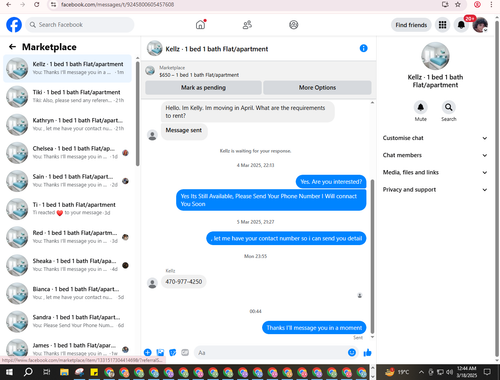Click 'Thanks I'll message you in a moment' bubble

point(314,328)
